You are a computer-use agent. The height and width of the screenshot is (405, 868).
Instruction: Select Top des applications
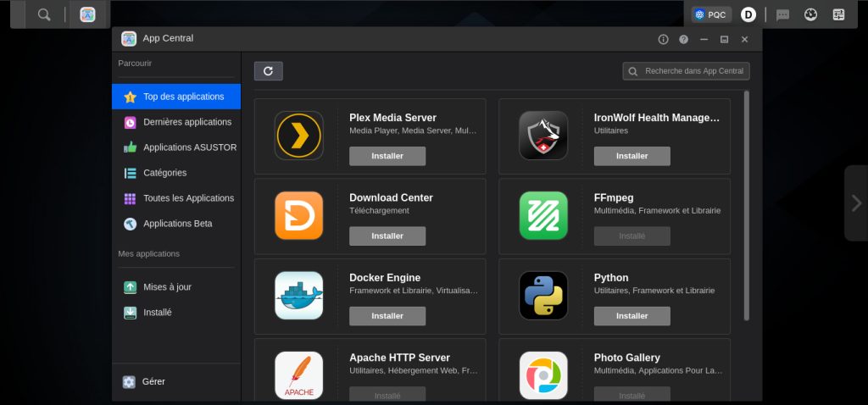[x=176, y=97]
